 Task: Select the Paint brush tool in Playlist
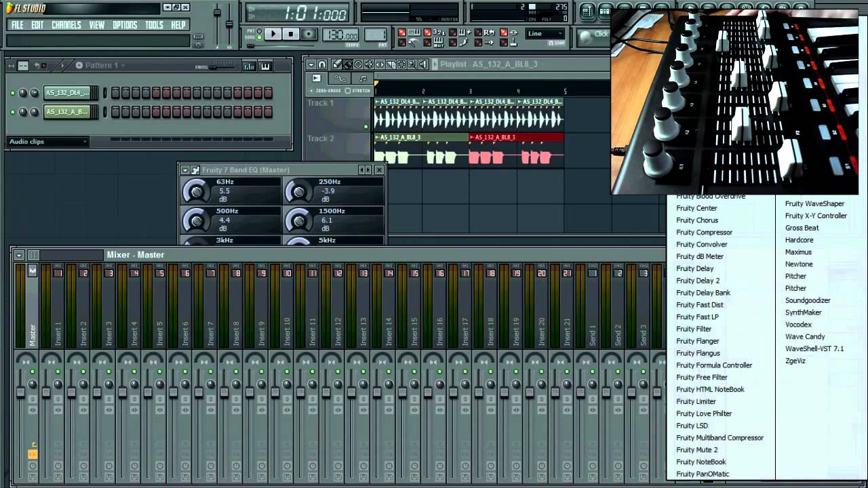point(347,64)
